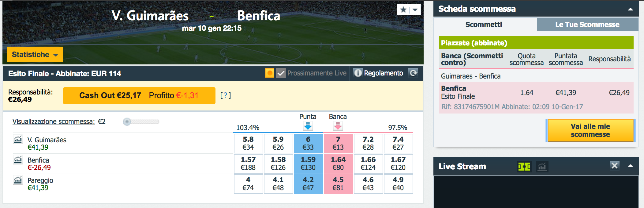This screenshot has width=644, height=208.
Task: Open the Benfica graph icon
Action: (18, 160)
